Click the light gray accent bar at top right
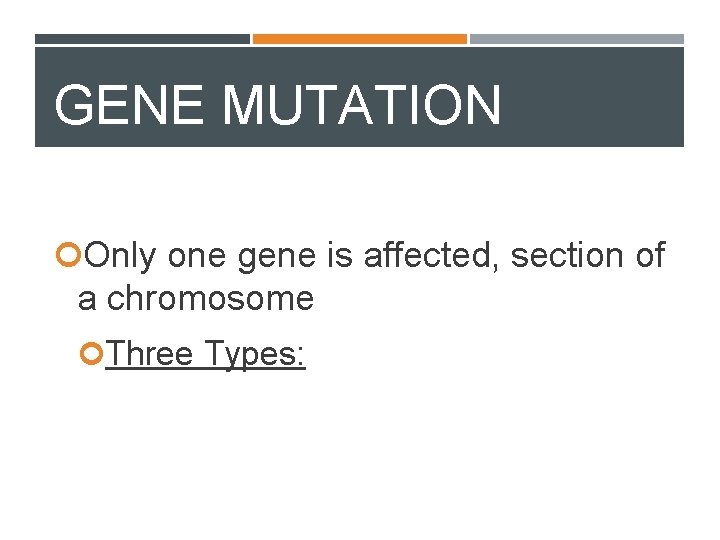Screen dimensions: 720x540 (x=576, y=39)
